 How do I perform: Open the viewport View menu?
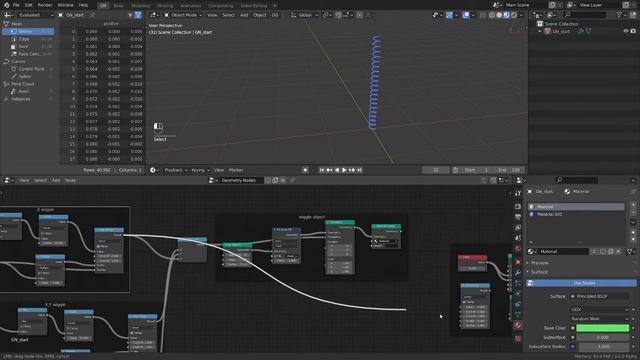[212, 15]
